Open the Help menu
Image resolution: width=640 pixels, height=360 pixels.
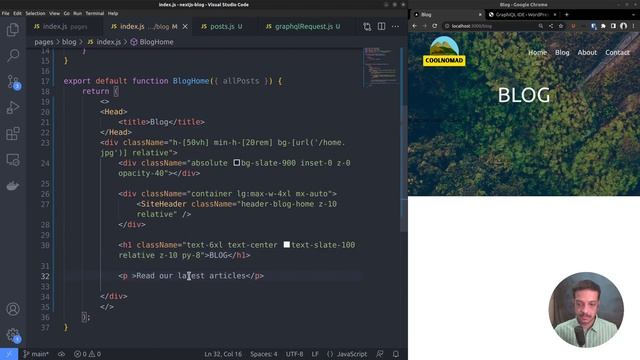tap(113, 13)
